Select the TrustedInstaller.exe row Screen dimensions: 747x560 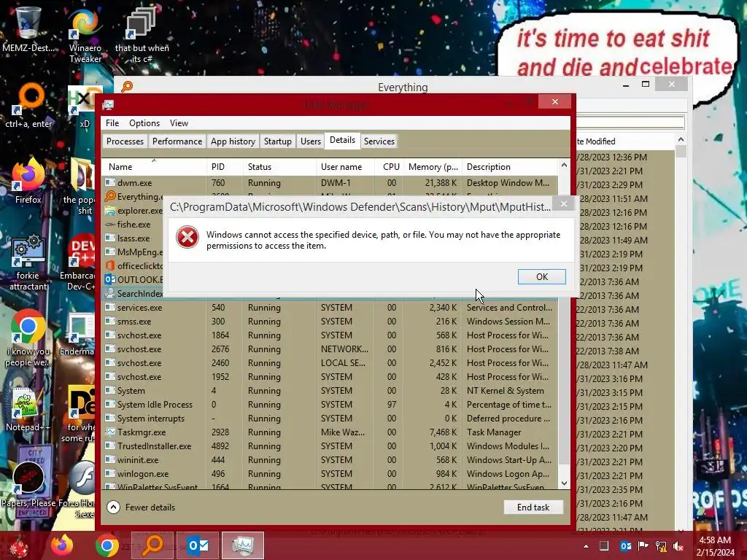tap(330, 446)
